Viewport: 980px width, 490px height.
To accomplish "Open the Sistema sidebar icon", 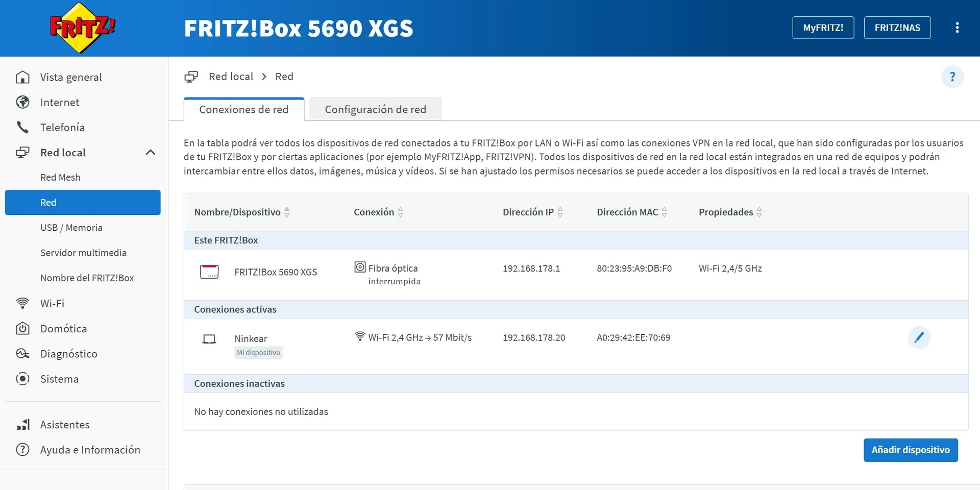I will 23,379.
